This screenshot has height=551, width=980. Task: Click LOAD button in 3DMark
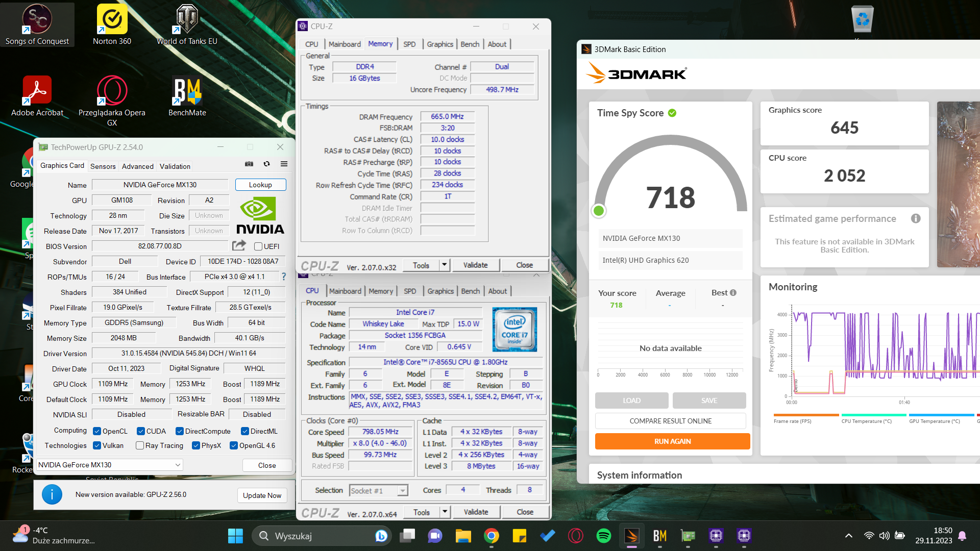[x=631, y=400]
